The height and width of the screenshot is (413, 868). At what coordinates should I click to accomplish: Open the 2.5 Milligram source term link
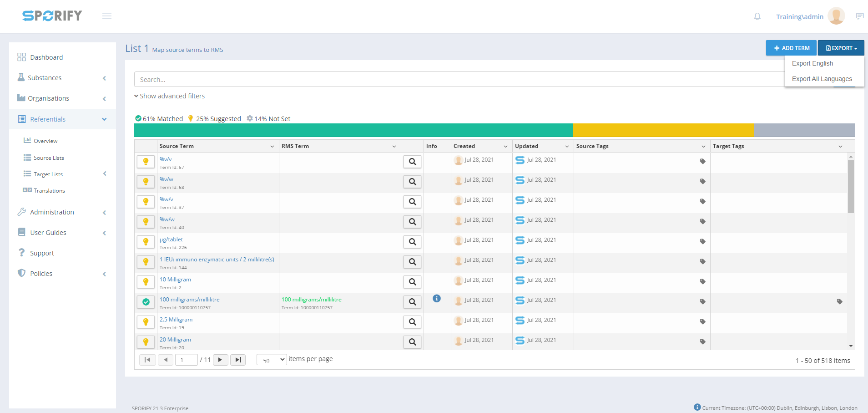pos(176,320)
